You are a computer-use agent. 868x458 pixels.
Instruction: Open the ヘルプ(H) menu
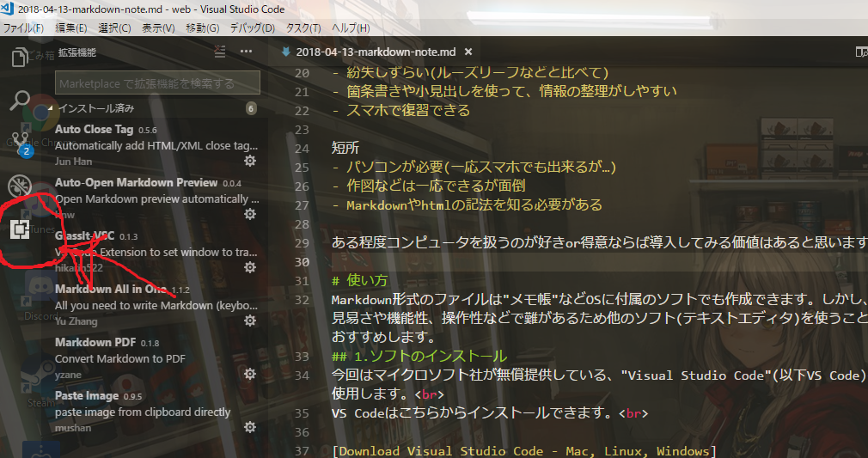tap(351, 27)
